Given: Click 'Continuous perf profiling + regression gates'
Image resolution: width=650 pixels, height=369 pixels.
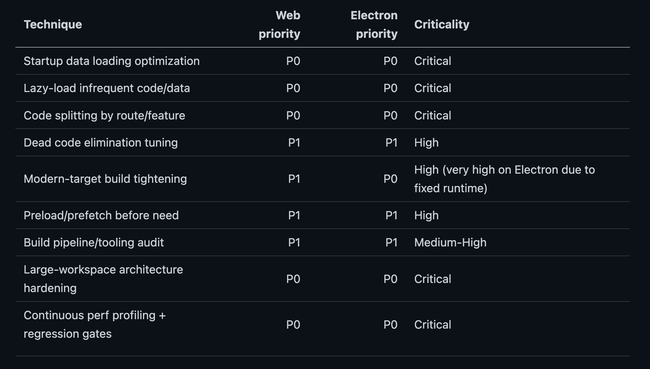Looking at the screenshot, I should 95,325.
